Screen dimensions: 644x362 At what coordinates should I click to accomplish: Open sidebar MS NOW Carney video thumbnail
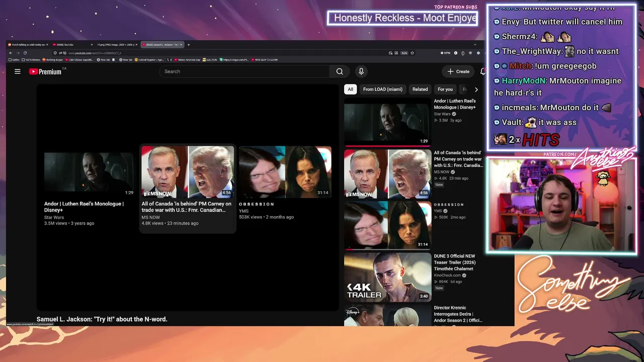[387, 173]
